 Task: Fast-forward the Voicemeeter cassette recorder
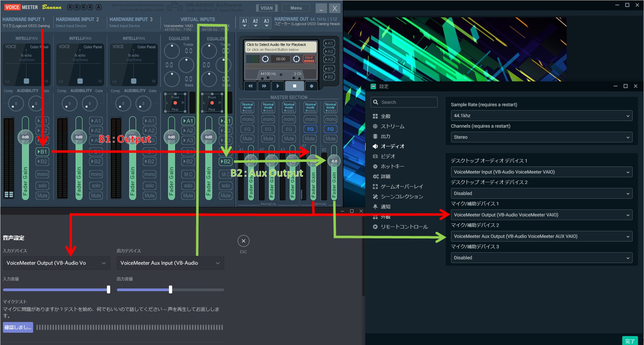(264, 86)
